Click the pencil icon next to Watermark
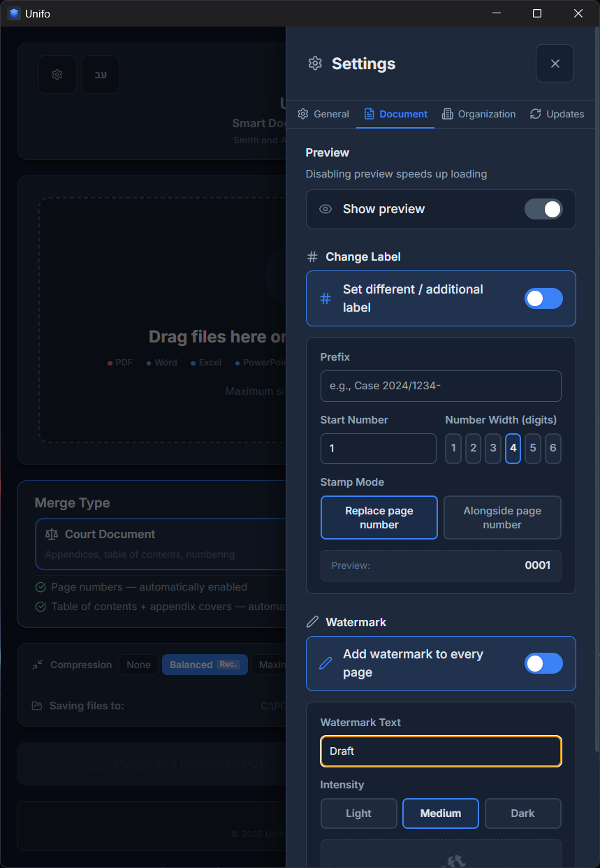Image resolution: width=600 pixels, height=868 pixels. 312,622
